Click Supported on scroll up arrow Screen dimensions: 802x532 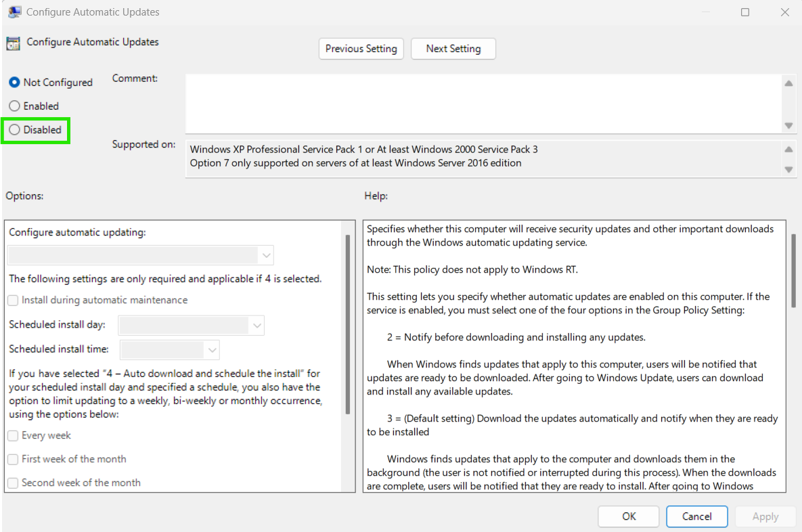click(788, 150)
